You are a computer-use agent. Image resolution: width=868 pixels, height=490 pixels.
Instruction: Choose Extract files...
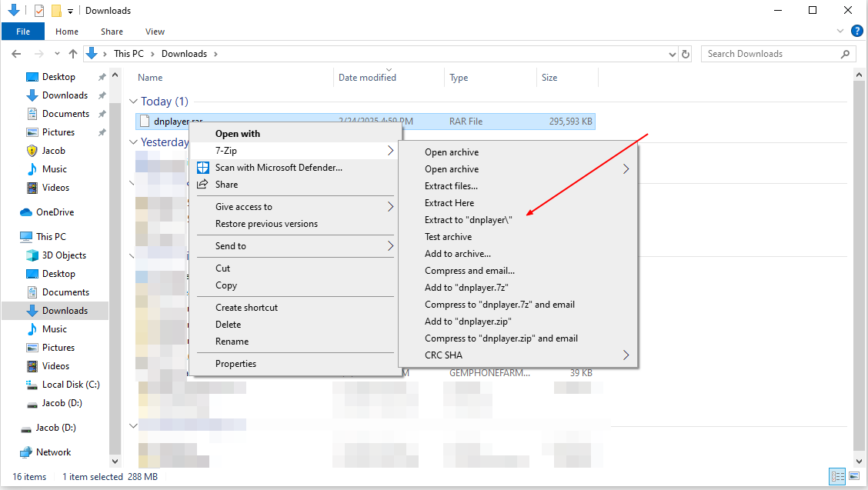point(451,186)
